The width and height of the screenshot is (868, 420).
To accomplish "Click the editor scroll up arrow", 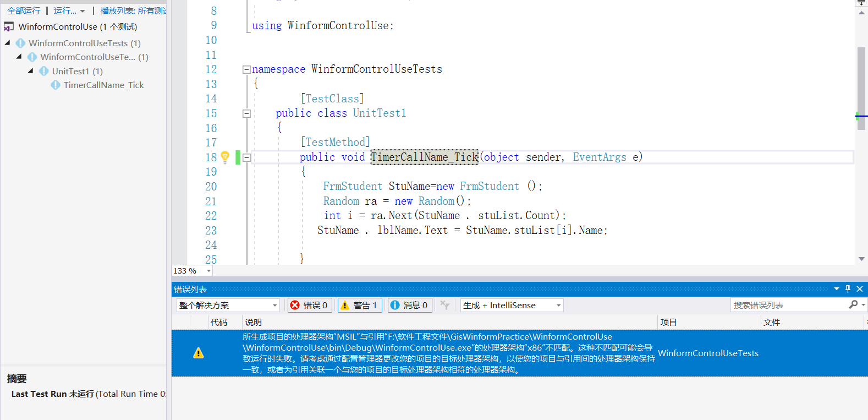I will tap(861, 13).
